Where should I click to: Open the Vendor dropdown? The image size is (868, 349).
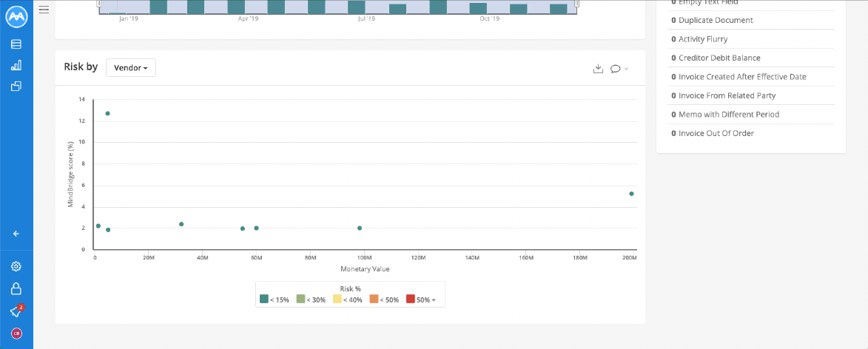[131, 68]
